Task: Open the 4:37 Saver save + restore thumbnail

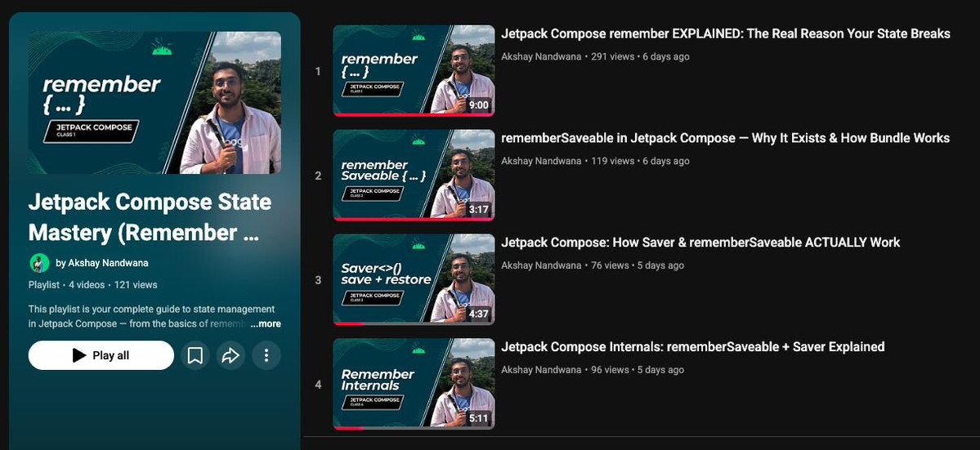Action: pos(414,279)
